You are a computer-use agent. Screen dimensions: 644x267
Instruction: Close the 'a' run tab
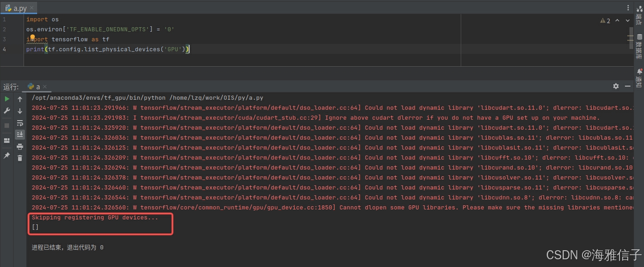[45, 87]
